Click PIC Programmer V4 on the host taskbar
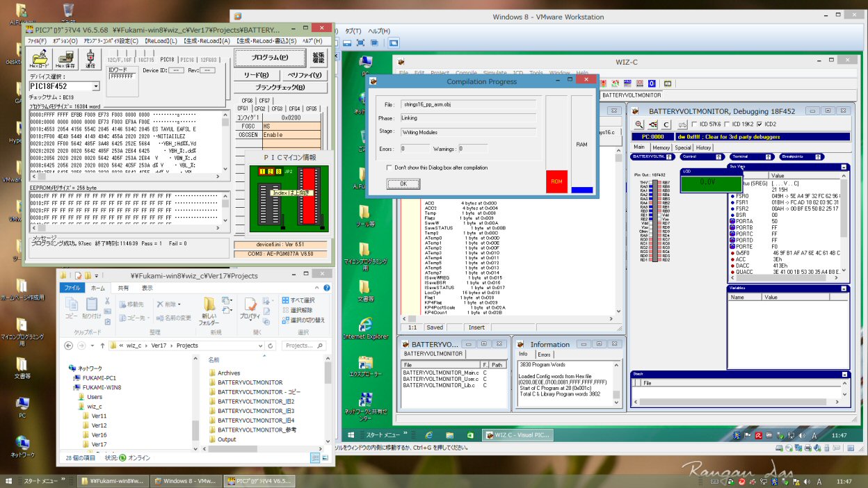 point(260,481)
